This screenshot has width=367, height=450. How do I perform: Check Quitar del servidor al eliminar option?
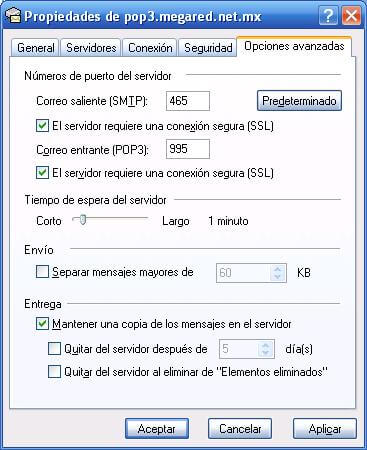[54, 371]
